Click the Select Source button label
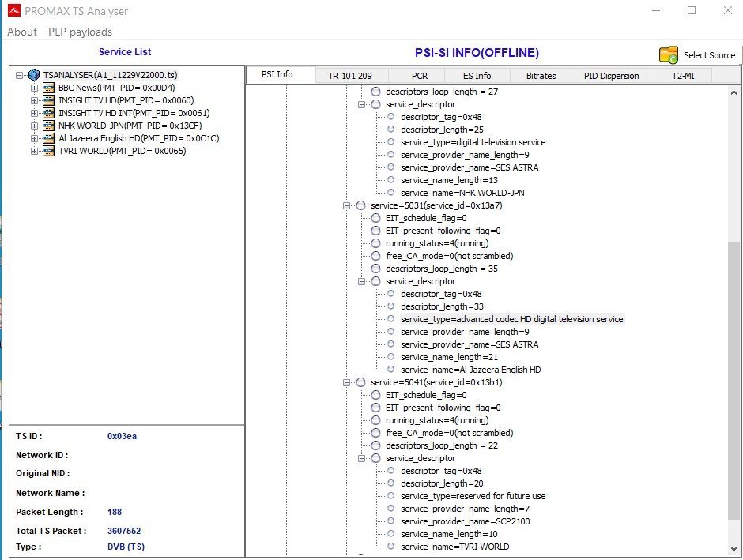 709,55
